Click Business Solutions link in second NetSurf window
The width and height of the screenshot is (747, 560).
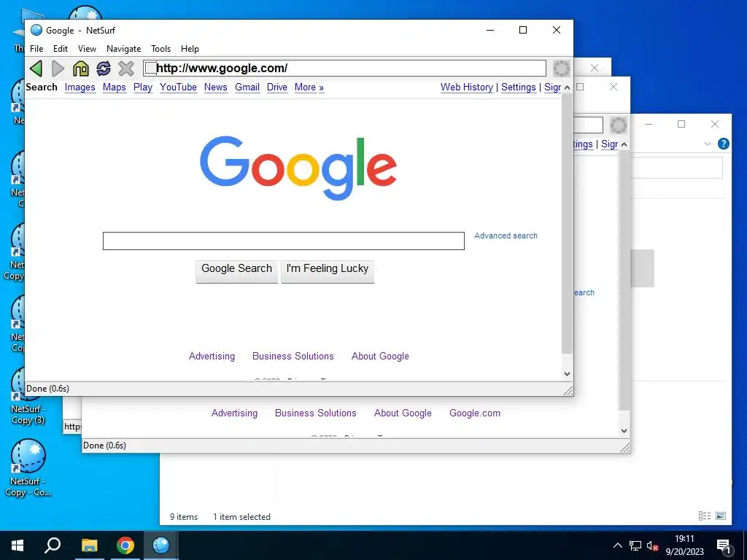[x=315, y=413]
